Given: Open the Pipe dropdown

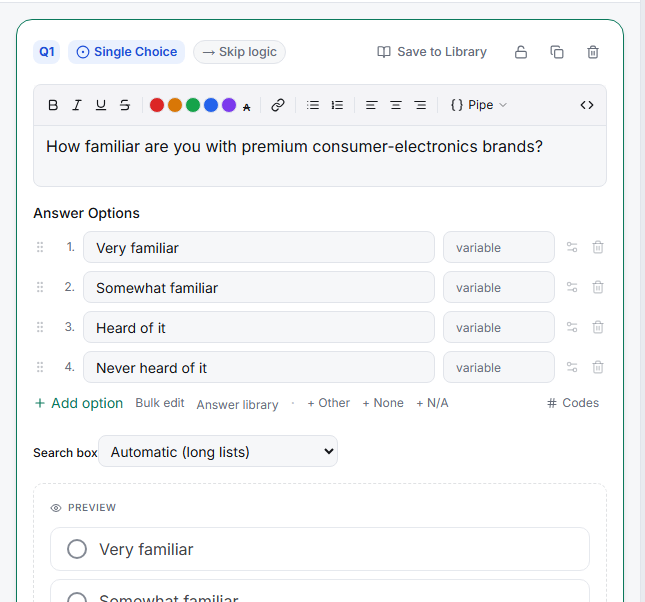Looking at the screenshot, I should 479,105.
